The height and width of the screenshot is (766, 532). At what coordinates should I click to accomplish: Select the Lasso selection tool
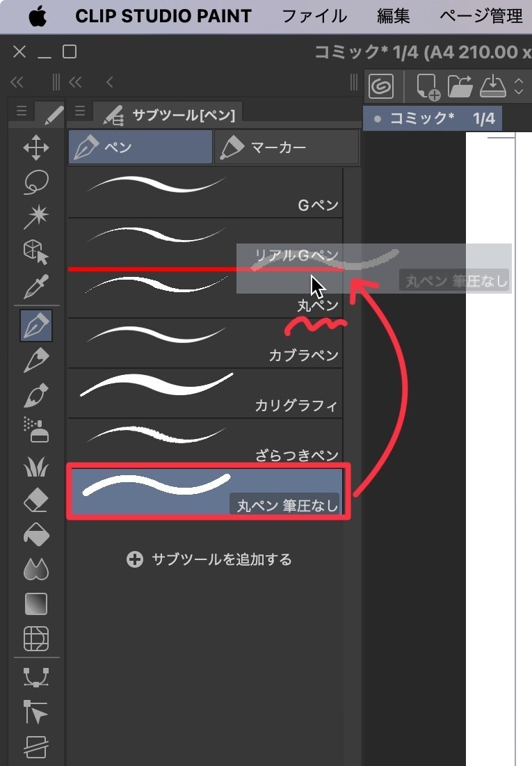point(36,182)
